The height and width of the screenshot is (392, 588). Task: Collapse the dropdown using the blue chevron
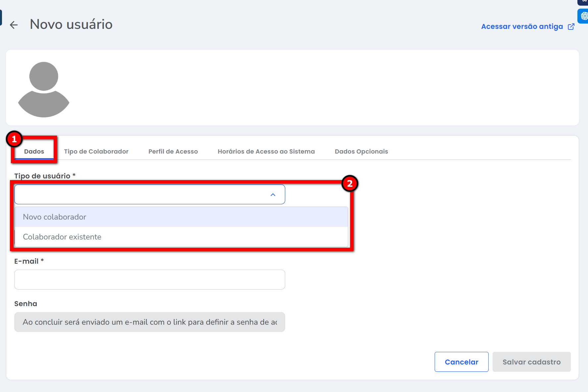(x=273, y=195)
